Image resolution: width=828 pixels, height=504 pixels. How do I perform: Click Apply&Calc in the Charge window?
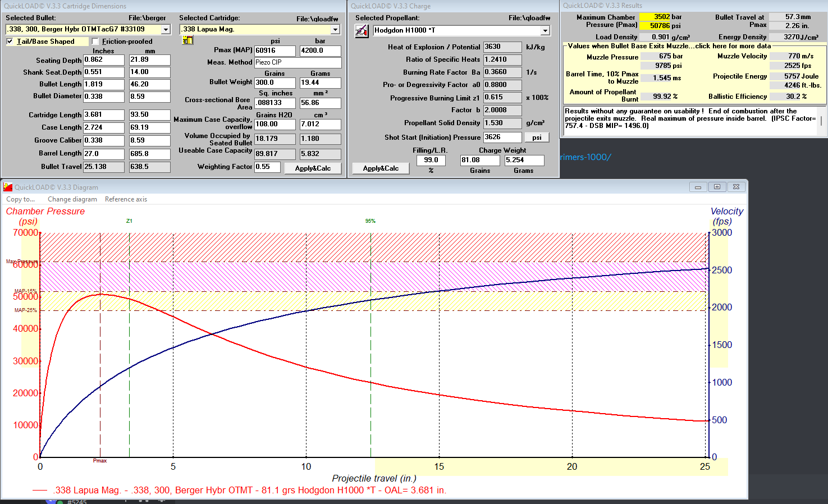pyautogui.click(x=381, y=168)
